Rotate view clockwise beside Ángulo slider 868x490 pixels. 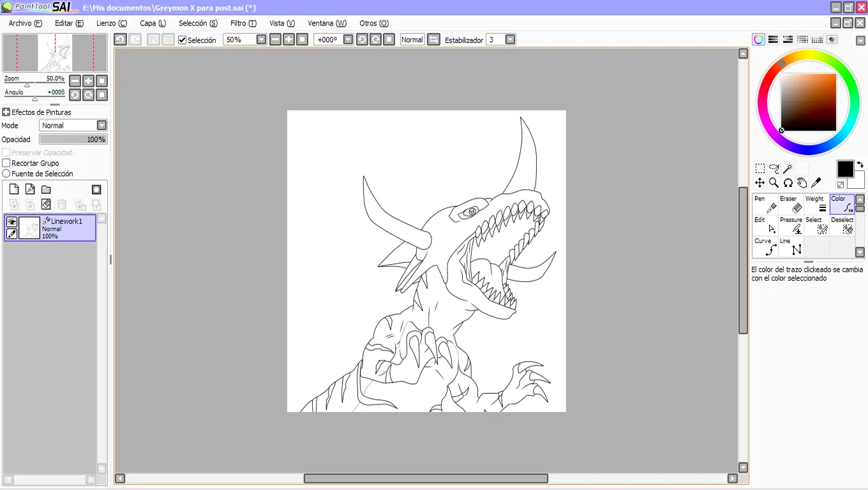click(88, 95)
